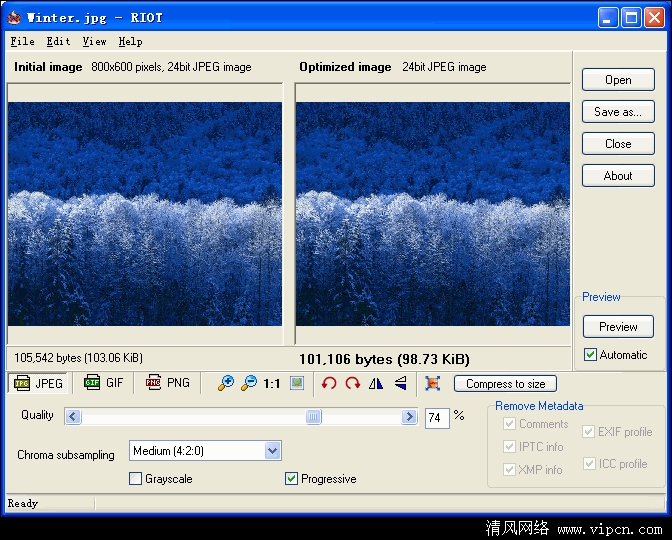The width and height of the screenshot is (672, 540).
Task: Open the resize image tool icon
Action: click(432, 383)
